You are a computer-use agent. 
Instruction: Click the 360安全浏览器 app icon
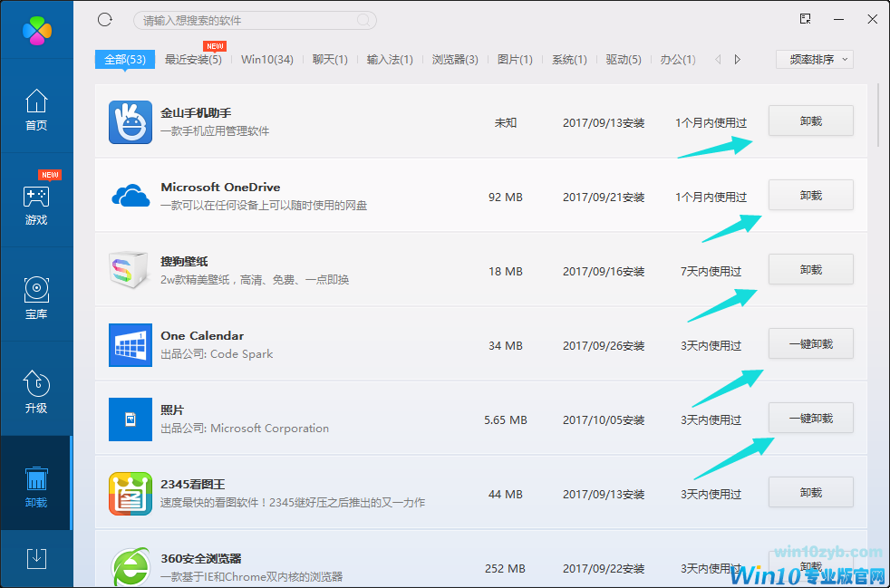click(x=131, y=567)
